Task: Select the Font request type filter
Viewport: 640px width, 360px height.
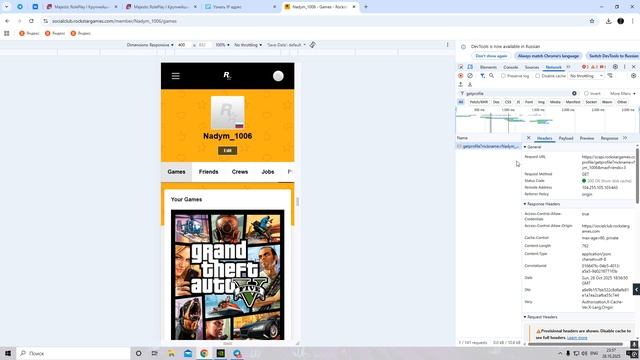Action: [x=529, y=102]
